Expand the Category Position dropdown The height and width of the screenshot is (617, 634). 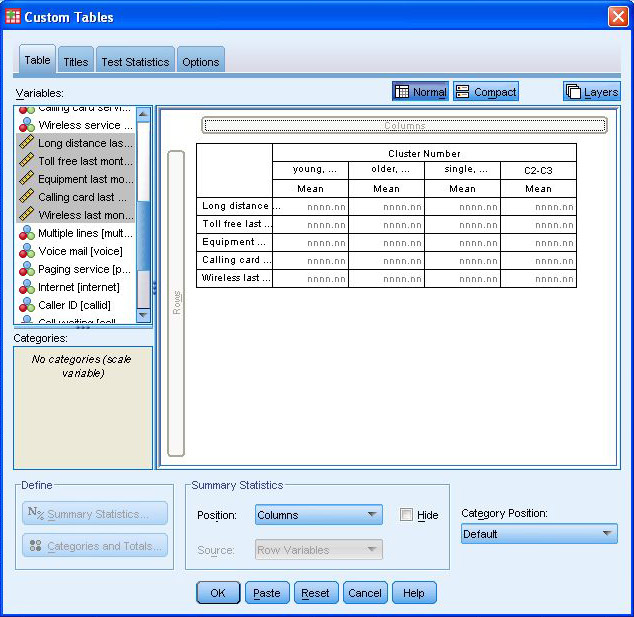tap(538, 534)
